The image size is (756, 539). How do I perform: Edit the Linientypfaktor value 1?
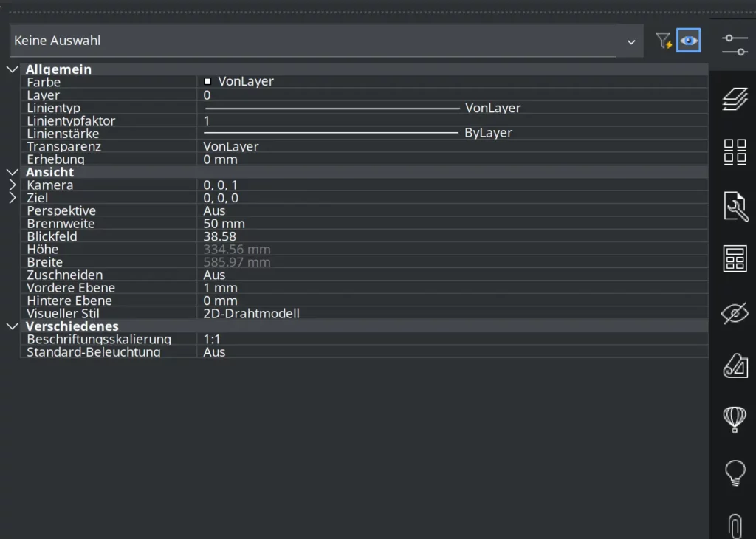tap(453, 120)
